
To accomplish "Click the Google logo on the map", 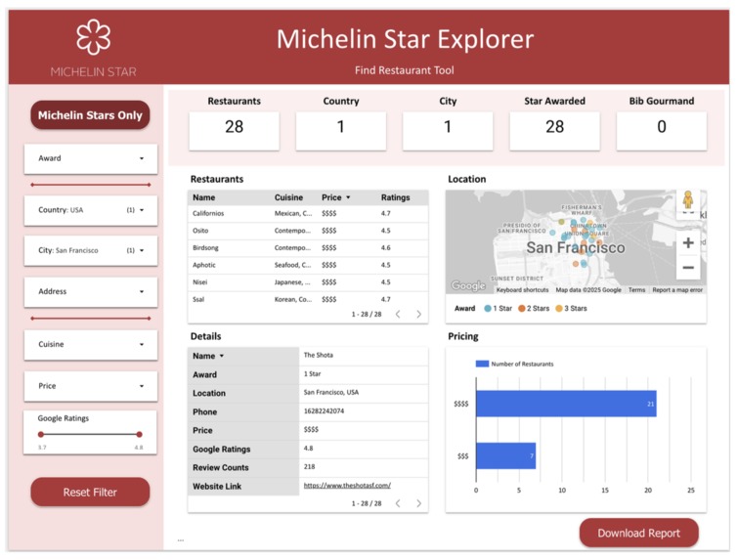I will click(468, 285).
